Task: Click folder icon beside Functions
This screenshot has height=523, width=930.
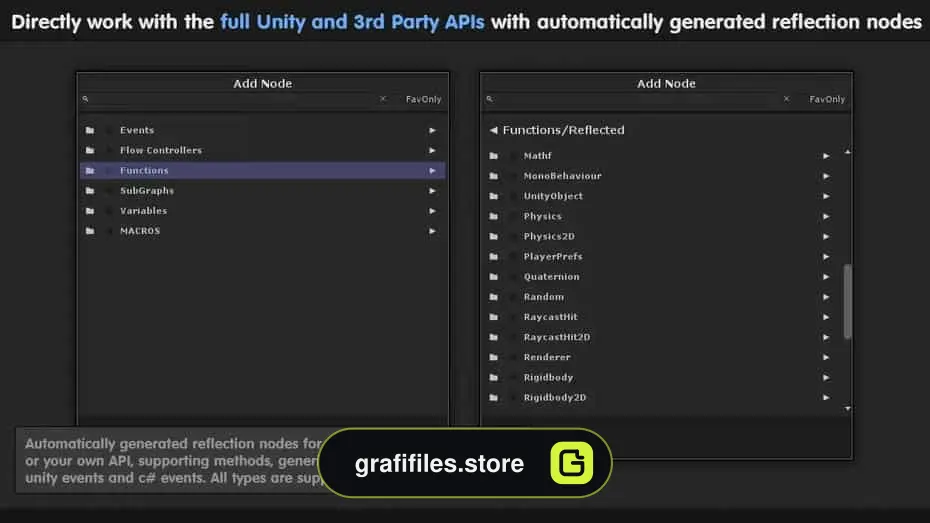Action: click(90, 171)
